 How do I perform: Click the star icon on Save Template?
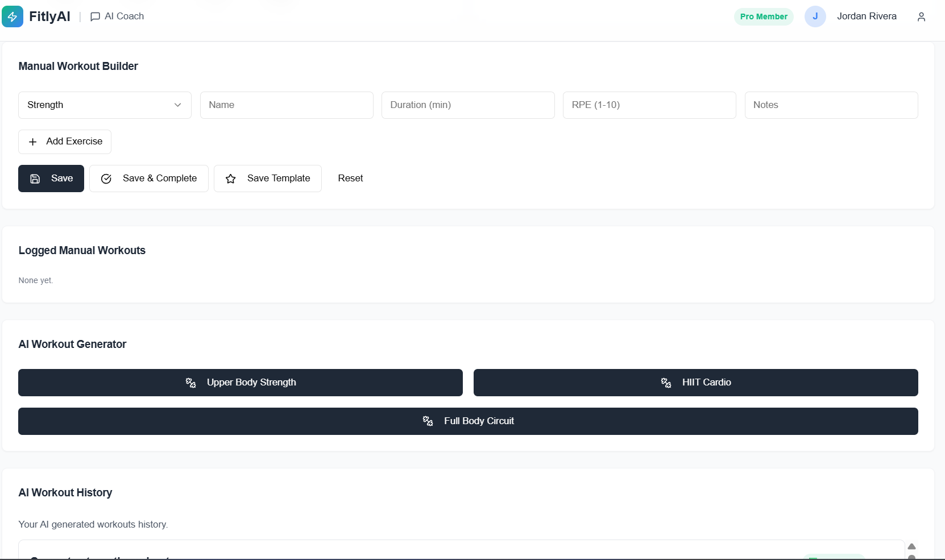(230, 179)
